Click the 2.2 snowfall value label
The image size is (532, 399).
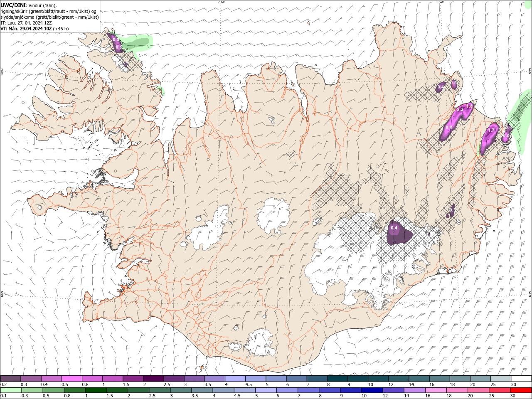tap(460, 110)
